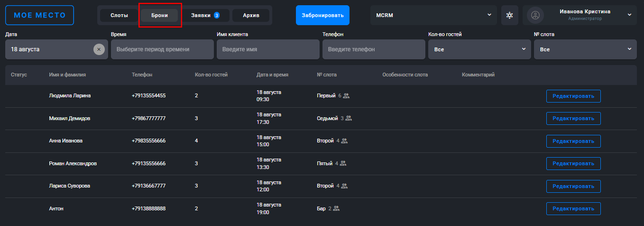Click the Дата и время column header
Viewport: 644px width, 226px height.
[272, 75]
